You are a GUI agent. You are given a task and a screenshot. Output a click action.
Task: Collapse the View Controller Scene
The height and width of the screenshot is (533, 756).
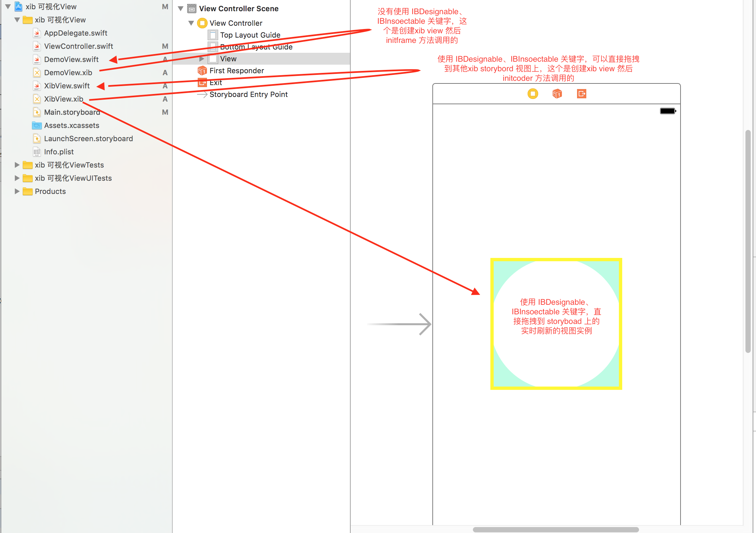click(x=180, y=8)
